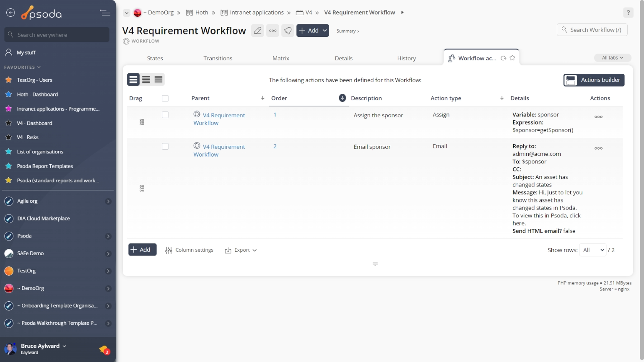Click Bruce Aylward profile avatar
Screen dimensions: 644x362
[10, 349]
